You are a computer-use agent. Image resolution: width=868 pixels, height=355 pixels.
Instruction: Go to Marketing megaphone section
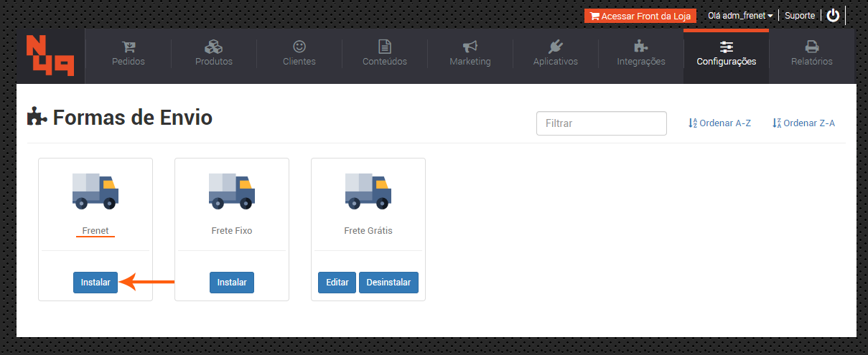point(470,54)
